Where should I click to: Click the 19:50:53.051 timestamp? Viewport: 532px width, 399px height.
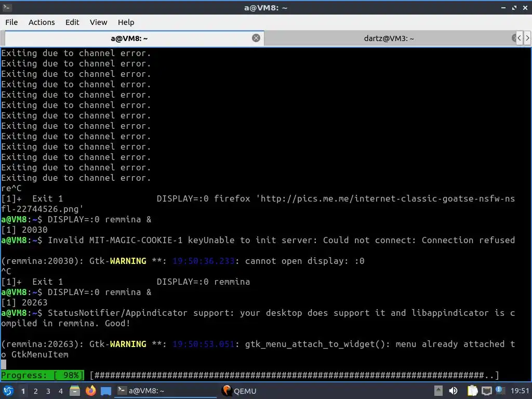click(x=204, y=344)
